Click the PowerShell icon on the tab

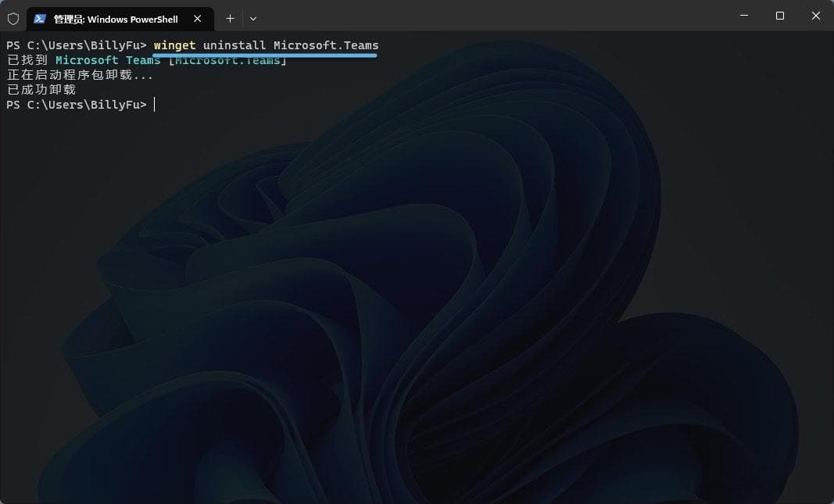39,19
